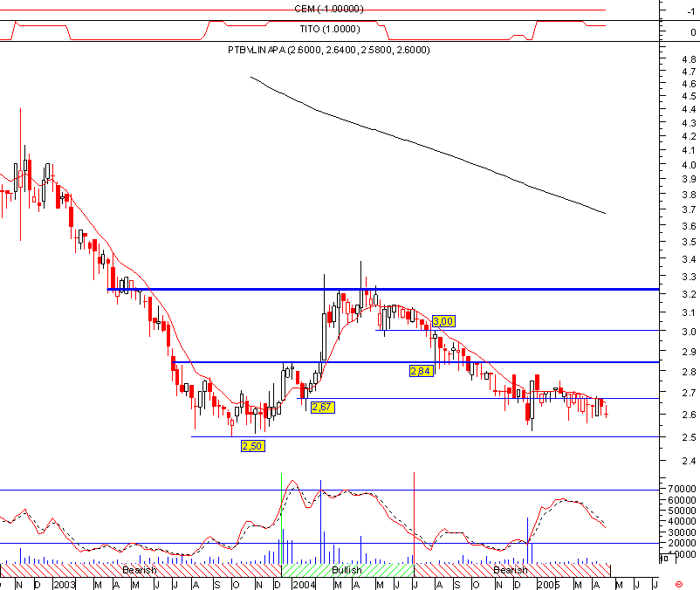Click the Bearish zone label near 2005
This screenshot has height=590, width=700.
click(511, 571)
